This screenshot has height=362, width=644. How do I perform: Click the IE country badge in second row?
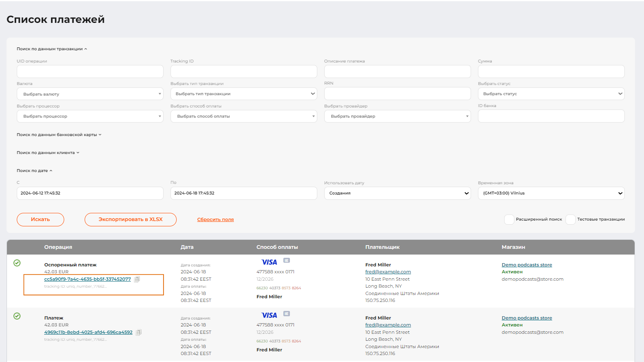point(287,314)
